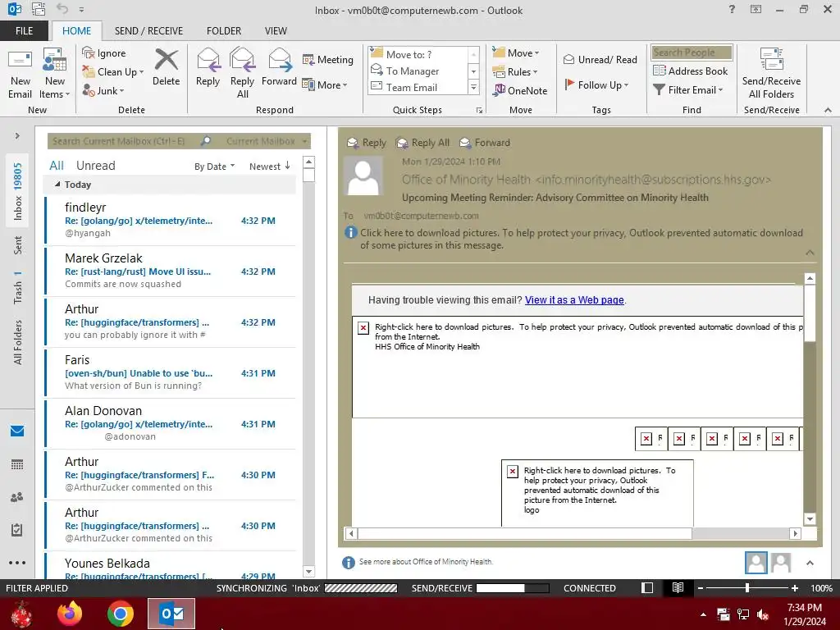Image resolution: width=840 pixels, height=630 pixels.
Task: Delete the selected message
Action: [166, 67]
